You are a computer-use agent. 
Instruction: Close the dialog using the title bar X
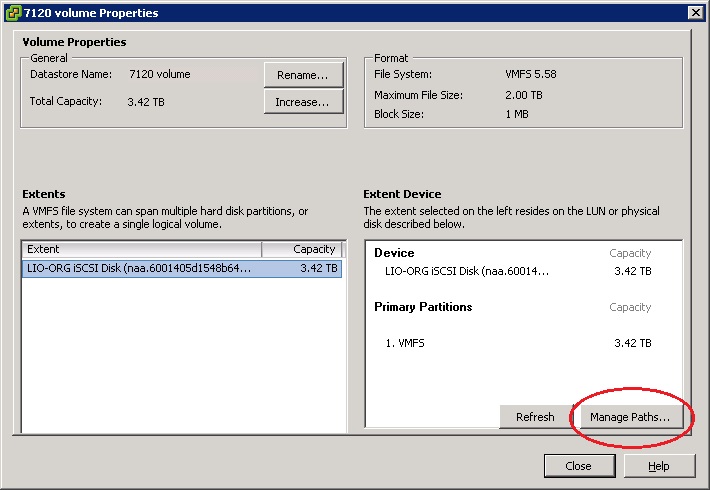pyautogui.click(x=695, y=13)
